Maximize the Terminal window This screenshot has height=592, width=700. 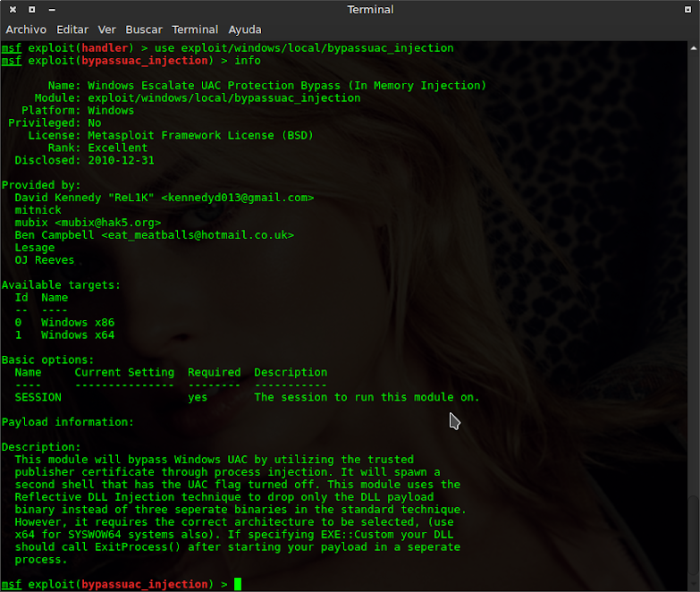tap(31, 9)
